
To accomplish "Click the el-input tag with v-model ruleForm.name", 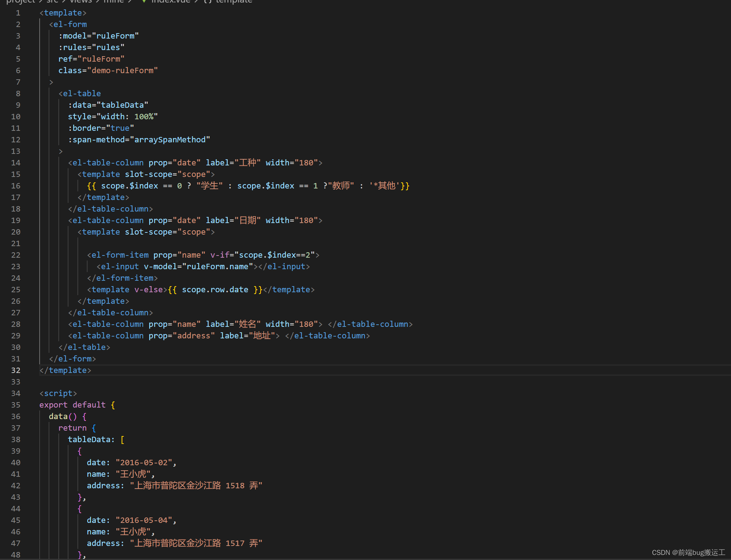I will click(x=120, y=266).
